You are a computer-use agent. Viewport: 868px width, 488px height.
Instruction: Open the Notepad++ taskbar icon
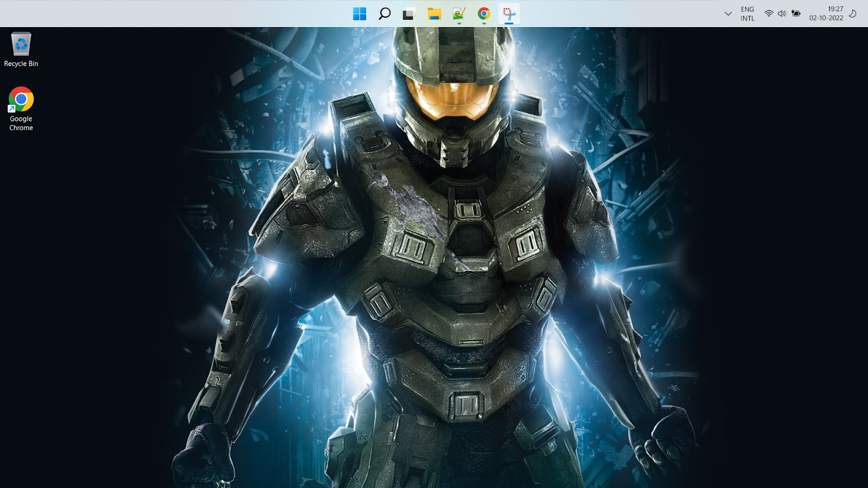click(x=459, y=14)
